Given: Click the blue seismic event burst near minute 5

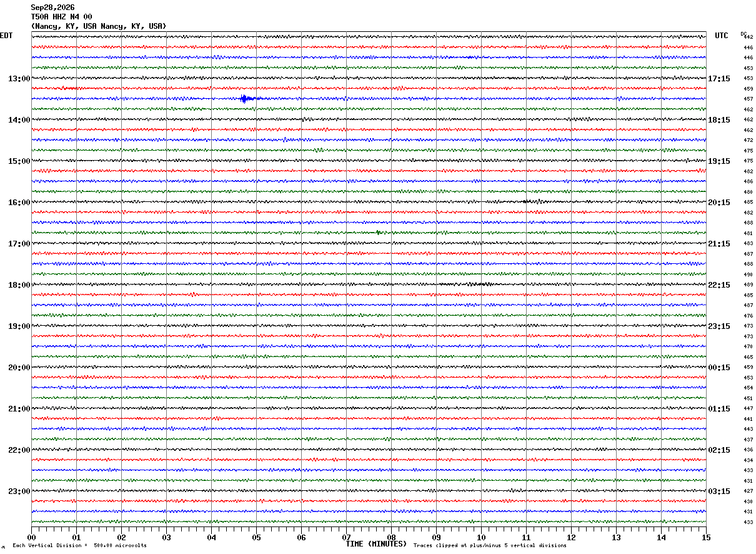Looking at the screenshot, I should 247,99.
